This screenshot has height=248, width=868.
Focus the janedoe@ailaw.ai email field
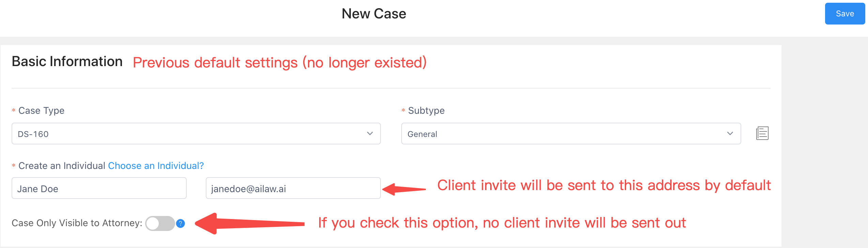point(293,188)
